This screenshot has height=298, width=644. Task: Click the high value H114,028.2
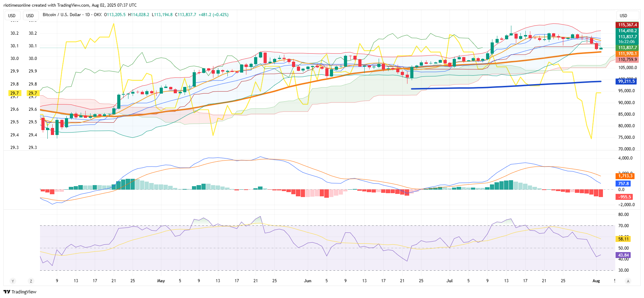coord(139,15)
